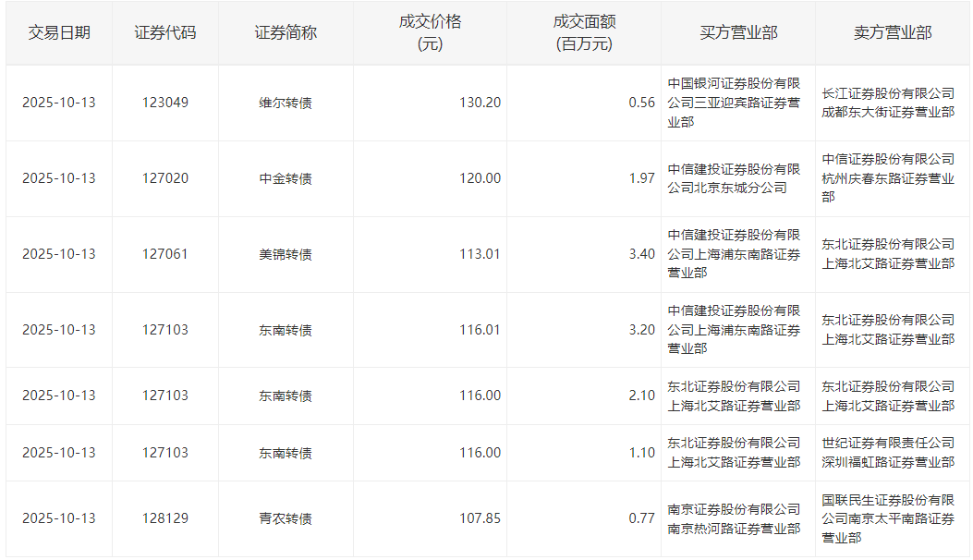Image resolution: width=973 pixels, height=560 pixels.
Task: Click seller 东北证券上海北艾路 in 美锦转债 row
Action: pos(888,254)
